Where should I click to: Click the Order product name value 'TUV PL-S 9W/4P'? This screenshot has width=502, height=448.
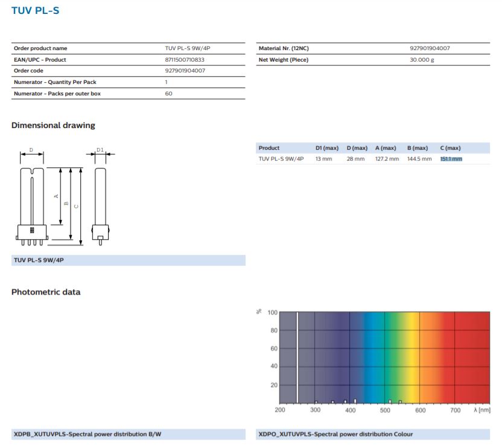(188, 48)
